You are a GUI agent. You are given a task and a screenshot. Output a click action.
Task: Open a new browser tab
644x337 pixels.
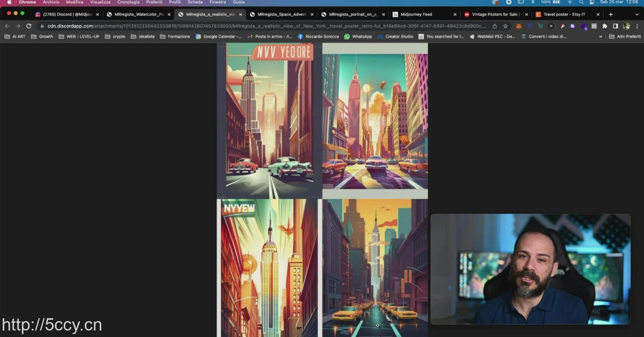611,14
